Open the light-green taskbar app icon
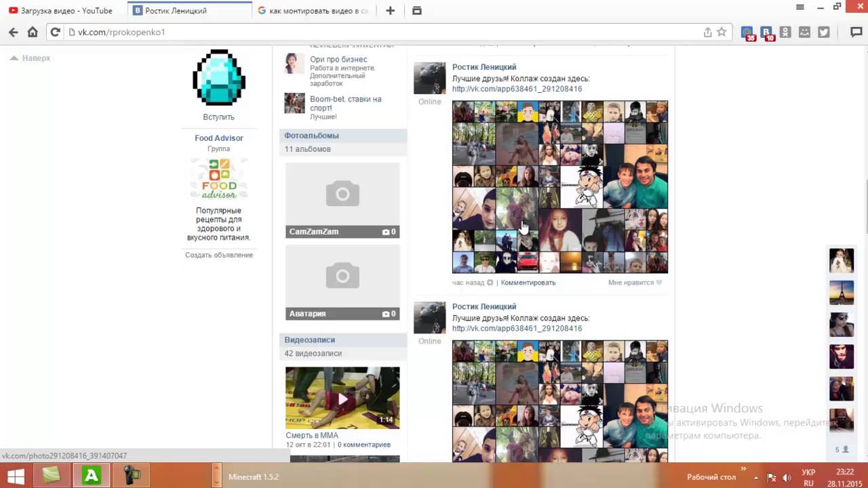This screenshot has height=488, width=868. click(52, 476)
